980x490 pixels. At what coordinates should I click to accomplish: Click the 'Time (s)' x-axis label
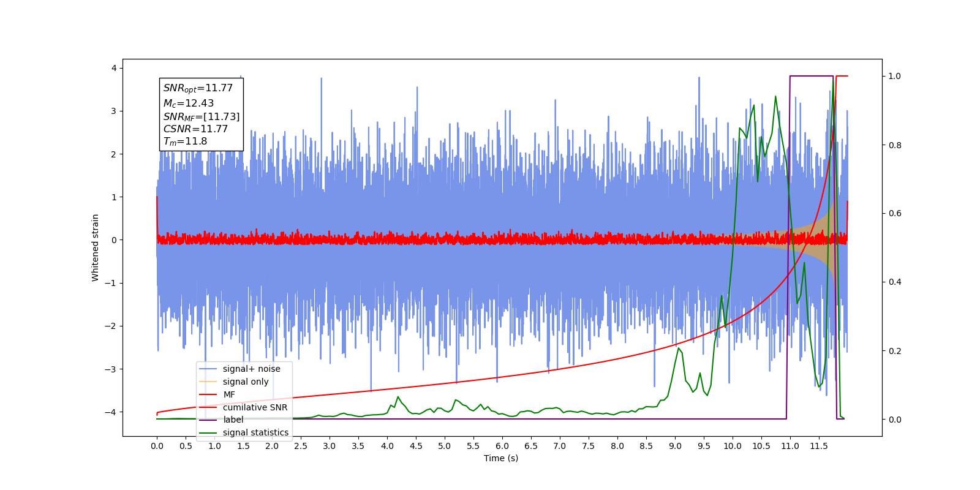tap(501, 458)
